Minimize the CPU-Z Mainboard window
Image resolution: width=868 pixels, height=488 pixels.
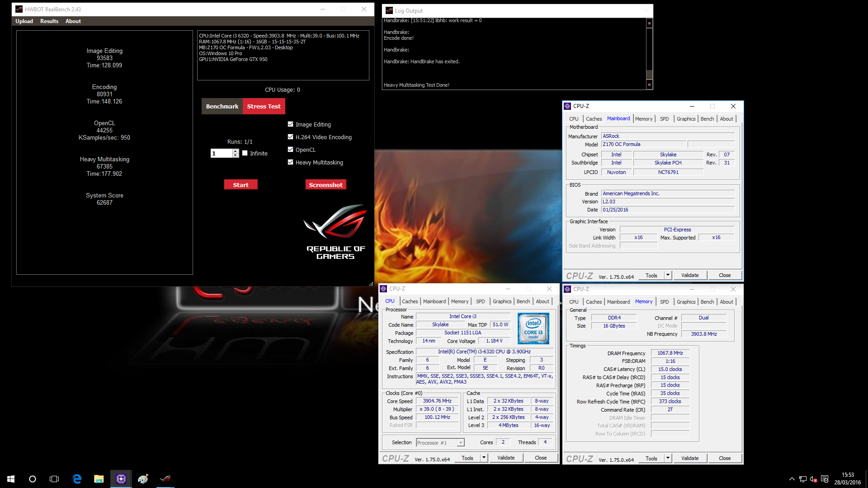(692, 106)
